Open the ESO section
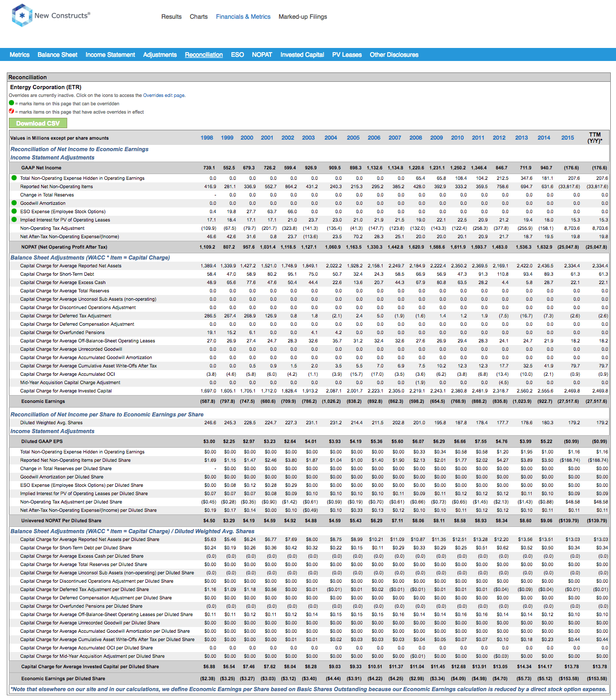The image size is (616, 700). click(238, 55)
